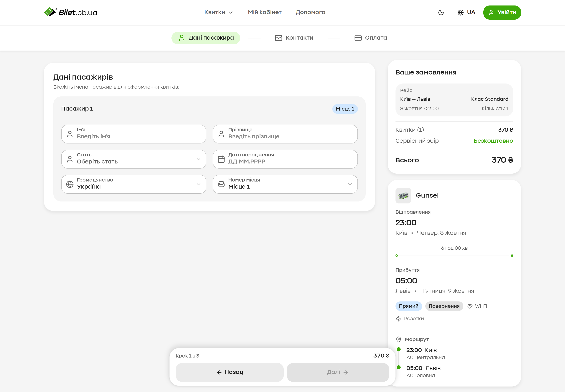Click the Київ — Львів route text

(415, 99)
